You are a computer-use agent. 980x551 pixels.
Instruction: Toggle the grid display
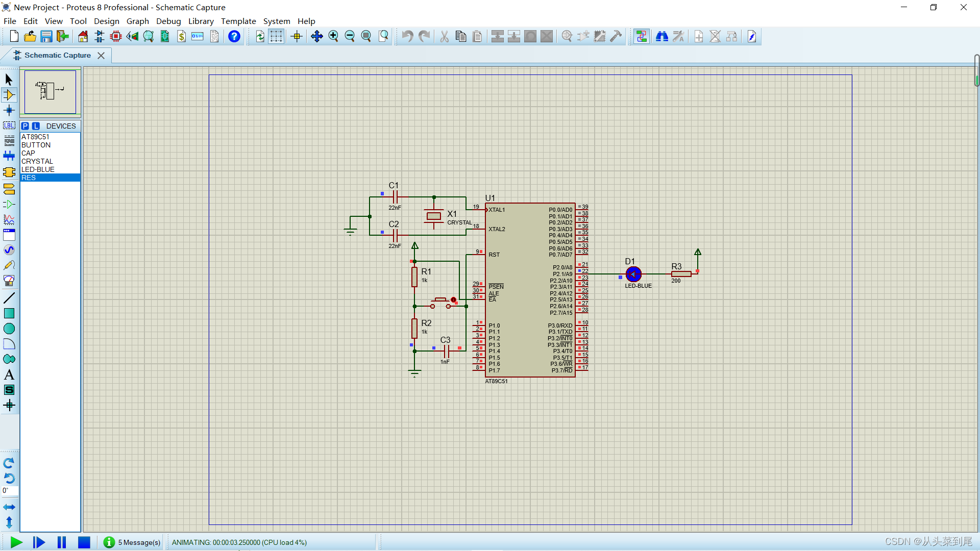tap(276, 36)
